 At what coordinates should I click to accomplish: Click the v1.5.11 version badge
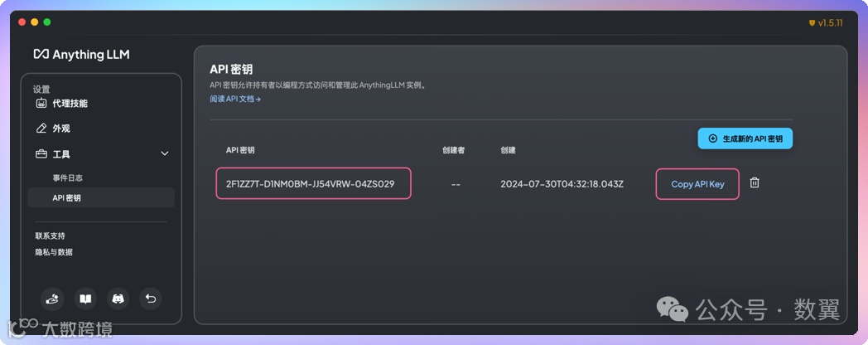(826, 23)
